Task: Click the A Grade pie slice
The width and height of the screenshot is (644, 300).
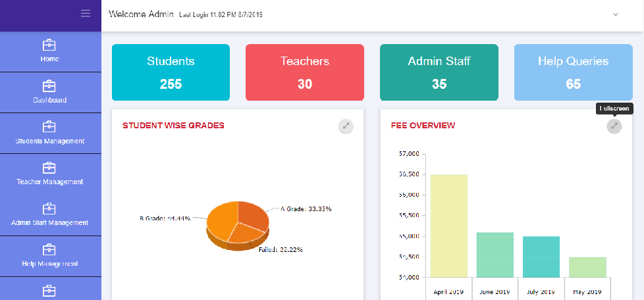Action: tap(254, 214)
